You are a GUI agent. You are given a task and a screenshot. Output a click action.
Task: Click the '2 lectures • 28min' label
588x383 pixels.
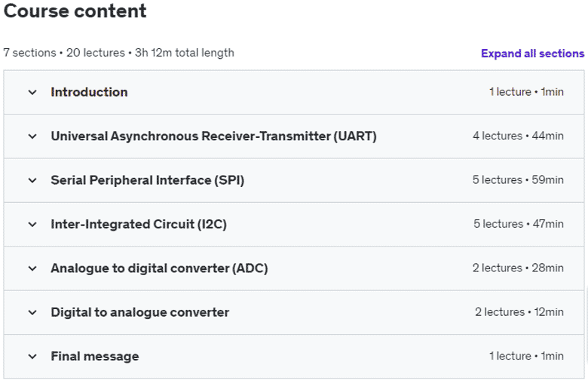[518, 268]
